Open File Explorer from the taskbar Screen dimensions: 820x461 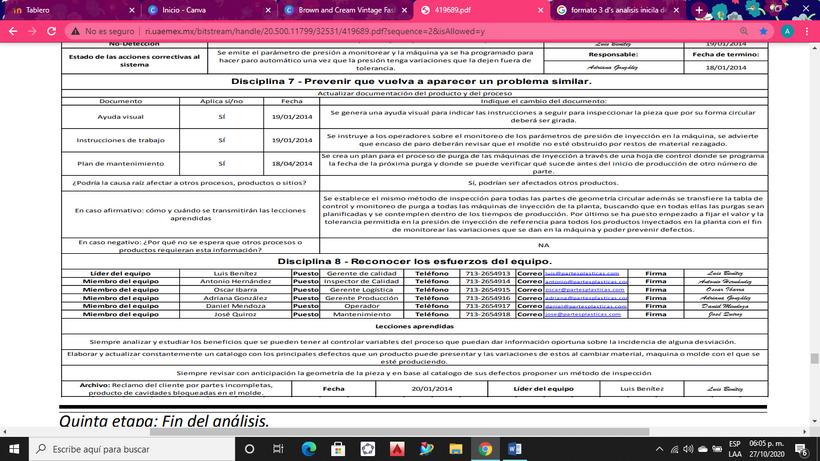click(456, 449)
